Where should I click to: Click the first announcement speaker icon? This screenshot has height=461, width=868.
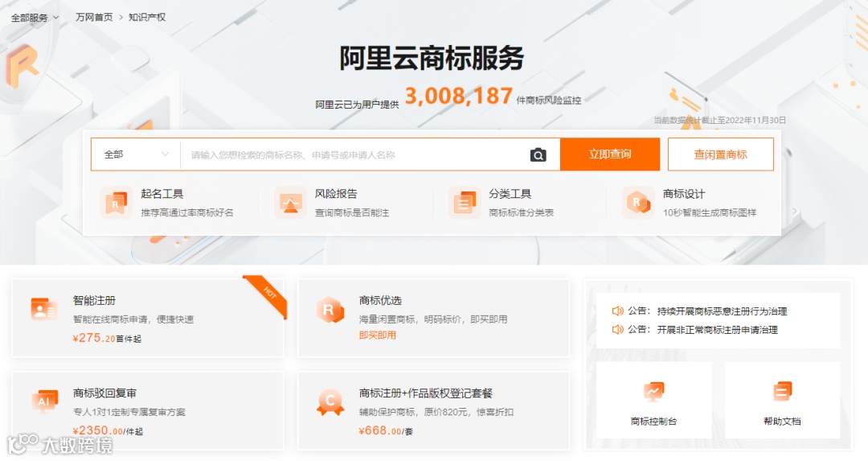(617, 311)
